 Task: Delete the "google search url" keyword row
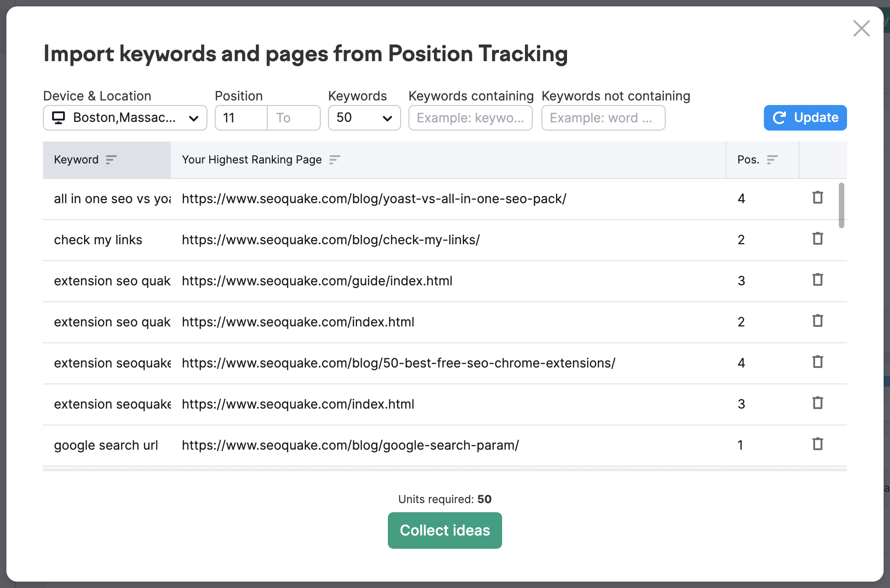817,444
